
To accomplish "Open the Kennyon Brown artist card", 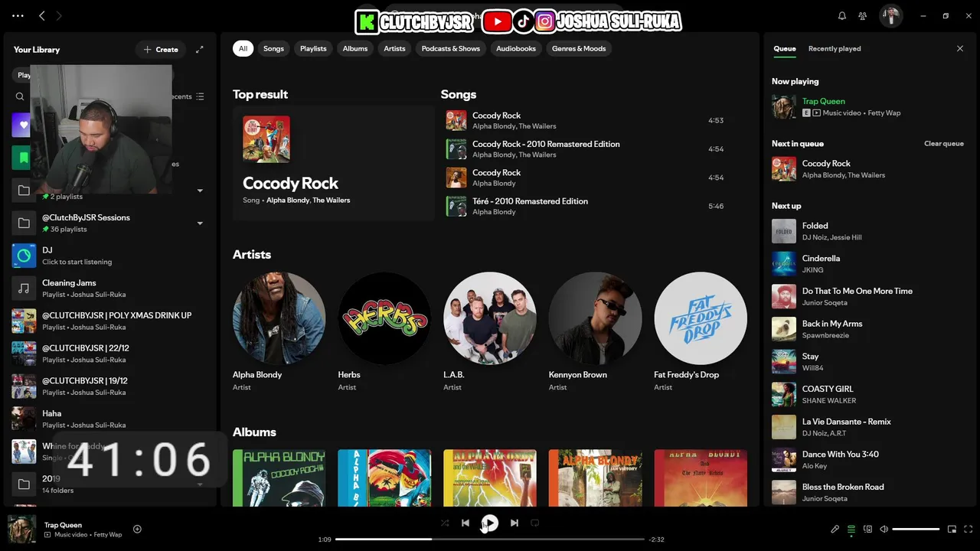I will (595, 331).
